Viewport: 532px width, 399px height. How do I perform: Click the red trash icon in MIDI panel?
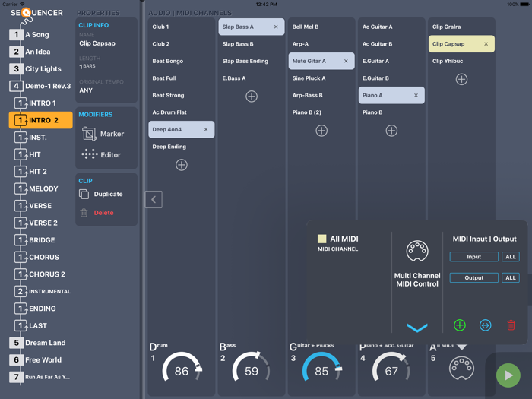[511, 325]
